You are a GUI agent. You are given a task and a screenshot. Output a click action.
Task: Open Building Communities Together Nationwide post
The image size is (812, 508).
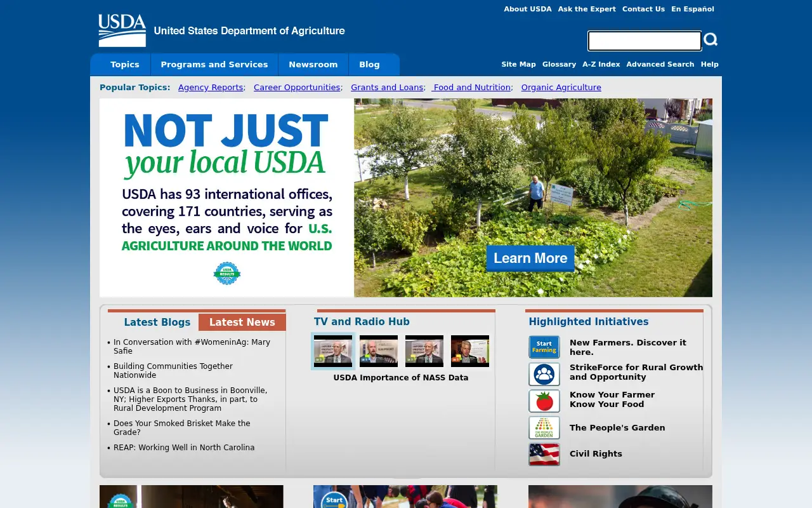pyautogui.click(x=173, y=371)
